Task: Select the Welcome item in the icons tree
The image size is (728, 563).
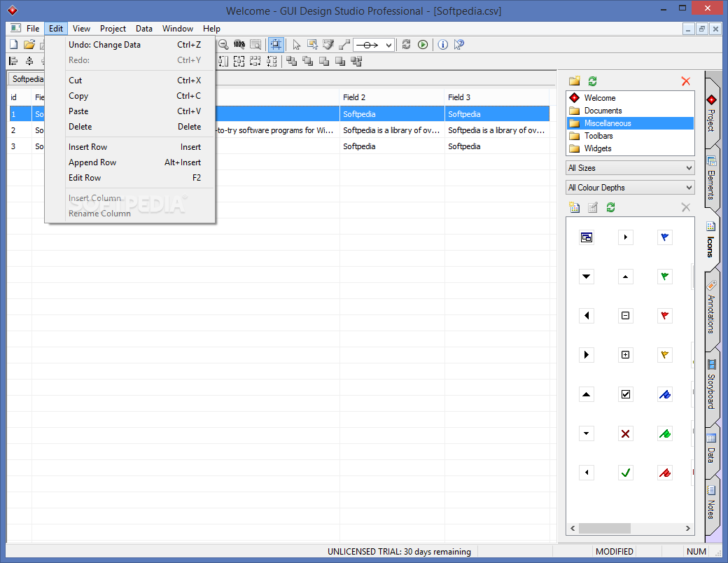Action: coord(599,98)
